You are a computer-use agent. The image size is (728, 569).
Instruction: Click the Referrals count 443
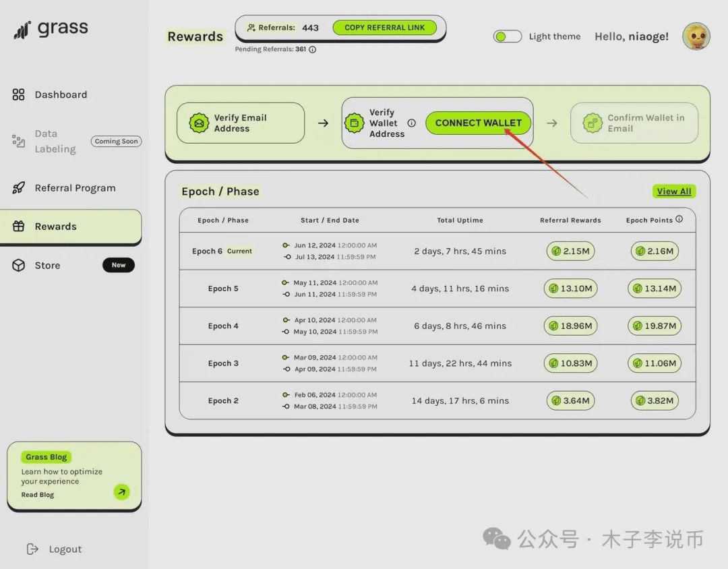(310, 28)
